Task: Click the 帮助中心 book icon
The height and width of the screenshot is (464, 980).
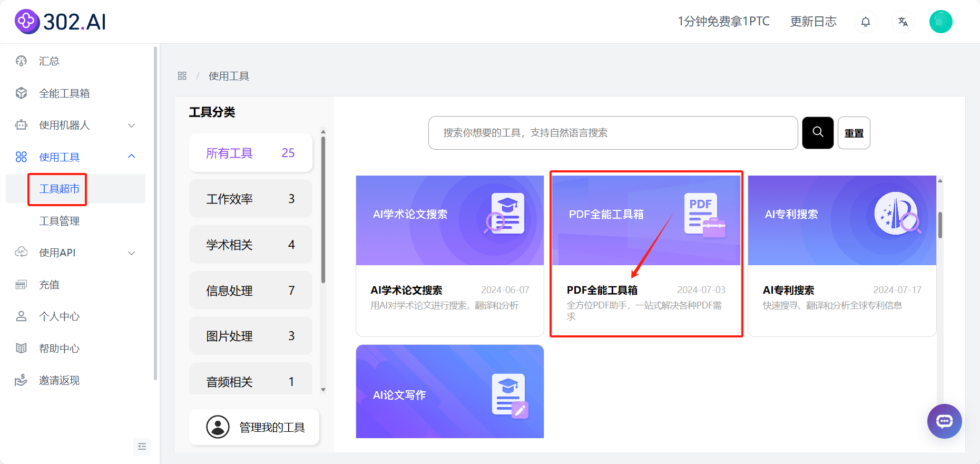Action: pos(21,349)
